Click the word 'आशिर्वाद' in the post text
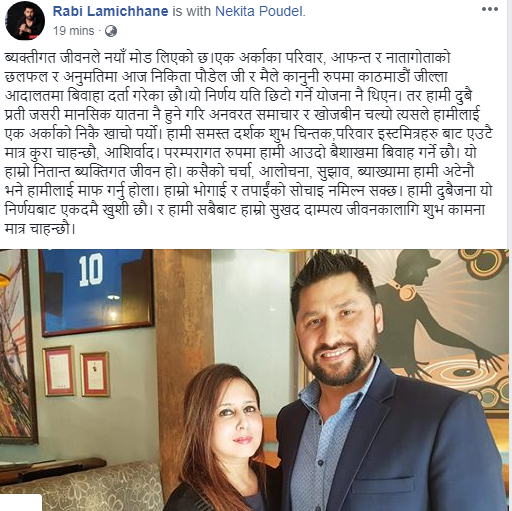The height and width of the screenshot is (511, 512). (130, 153)
